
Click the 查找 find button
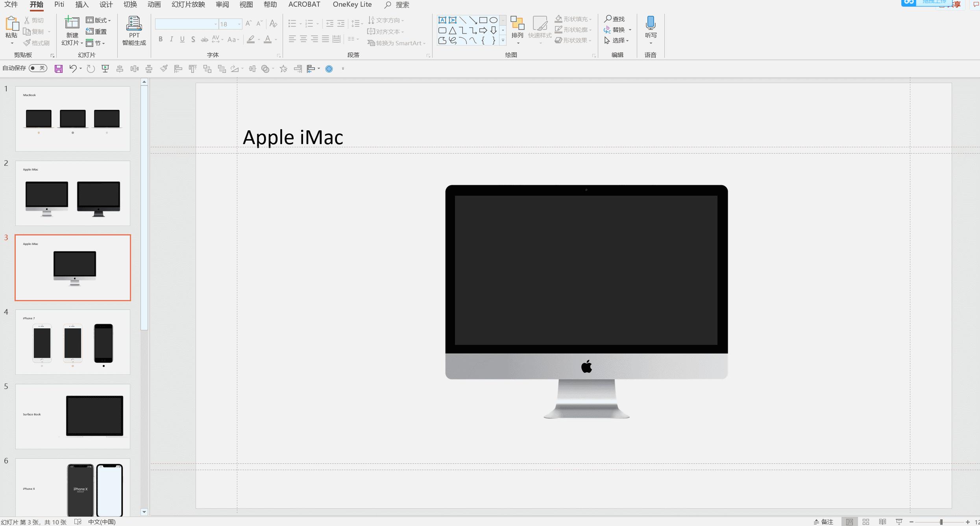(x=614, y=19)
